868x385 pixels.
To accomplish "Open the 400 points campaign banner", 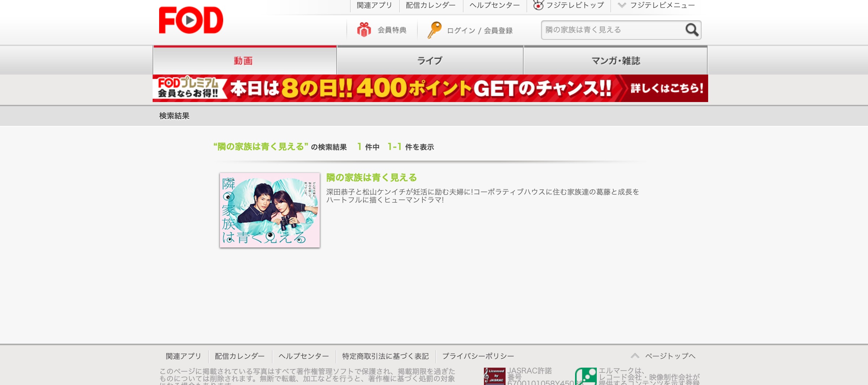I will [430, 88].
